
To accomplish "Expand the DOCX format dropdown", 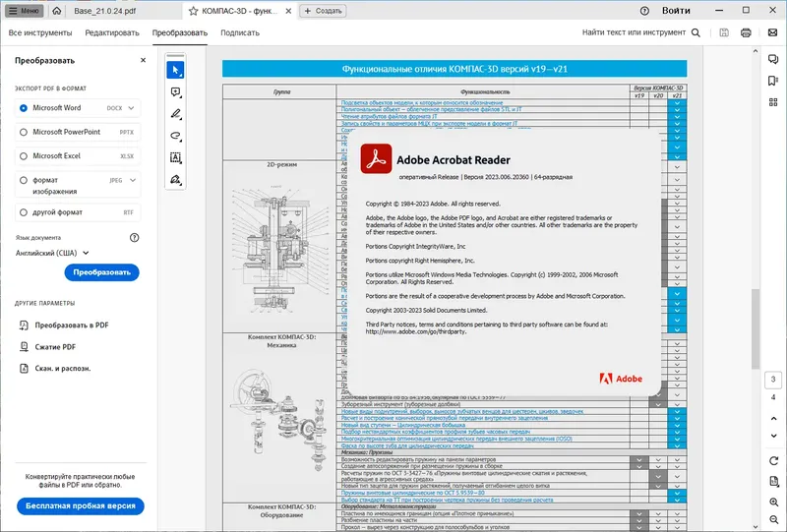I will (x=131, y=108).
